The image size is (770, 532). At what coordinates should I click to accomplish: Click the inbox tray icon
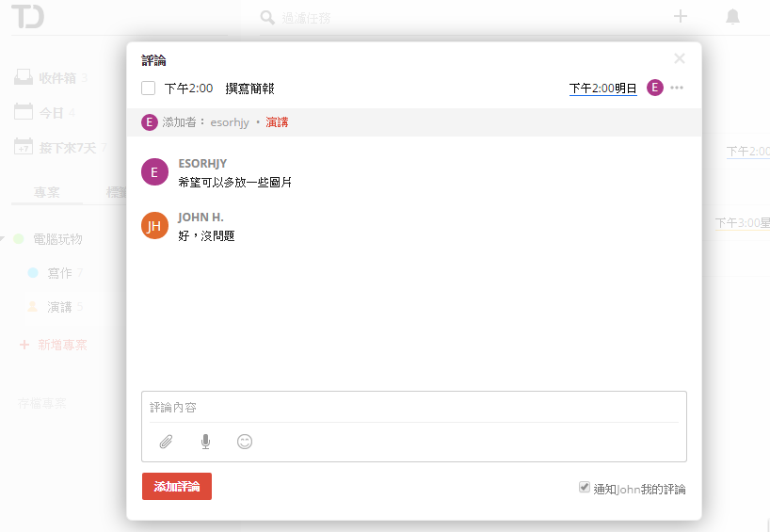tap(24, 77)
